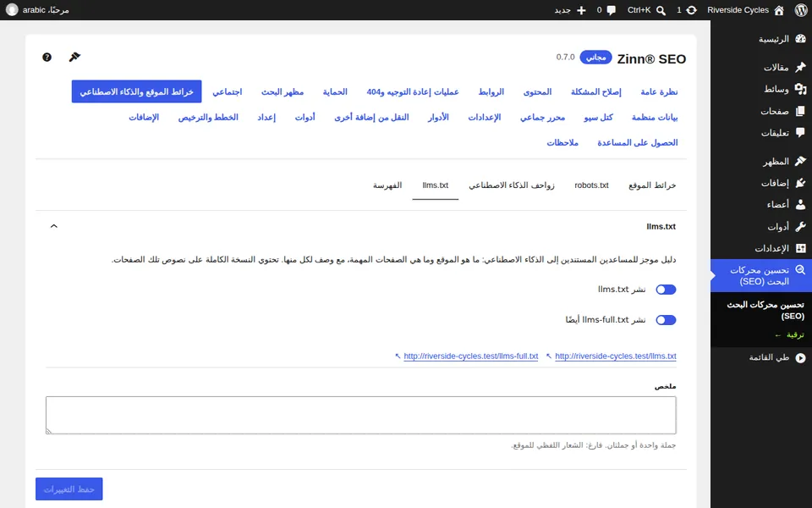The image size is (812, 508).
Task: Open the comments bubble icon in admin bar
Action: click(x=611, y=10)
